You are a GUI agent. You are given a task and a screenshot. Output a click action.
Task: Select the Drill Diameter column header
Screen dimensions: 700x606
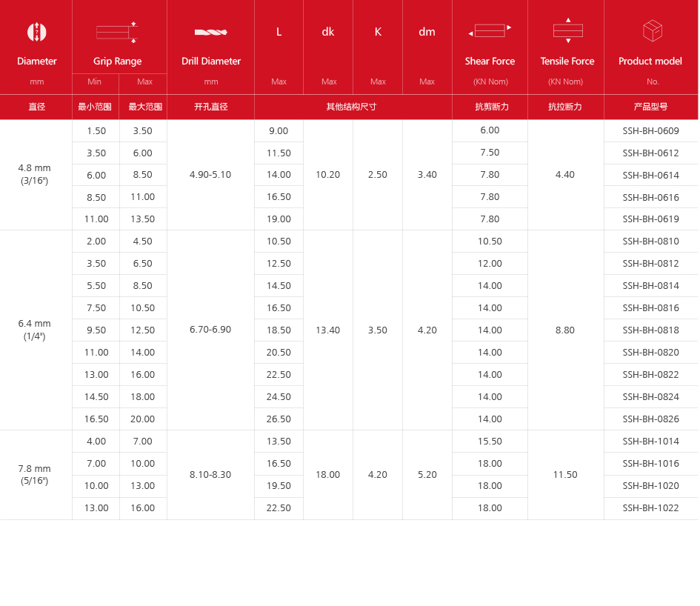[211, 61]
